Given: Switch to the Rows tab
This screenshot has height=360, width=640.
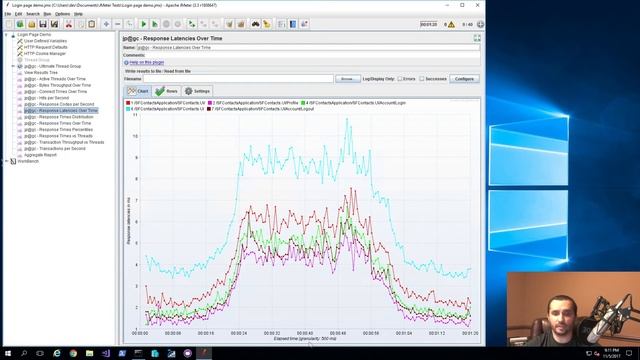Looking at the screenshot, I should [x=167, y=91].
